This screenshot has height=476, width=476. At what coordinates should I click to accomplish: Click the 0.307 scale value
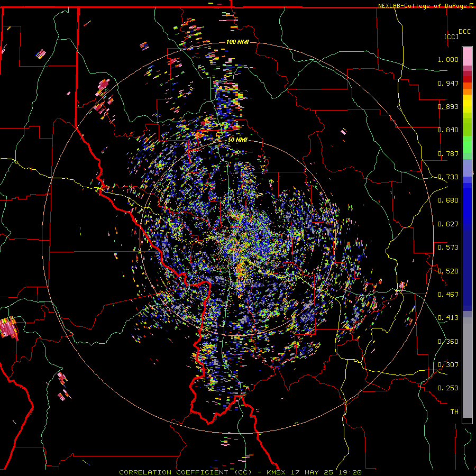(x=448, y=365)
